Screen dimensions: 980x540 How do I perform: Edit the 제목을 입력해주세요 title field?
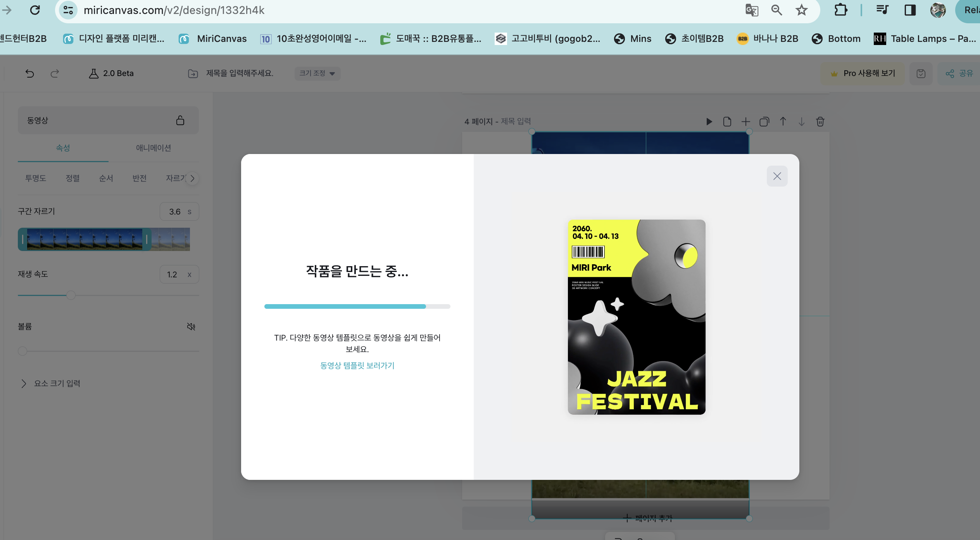tap(240, 73)
